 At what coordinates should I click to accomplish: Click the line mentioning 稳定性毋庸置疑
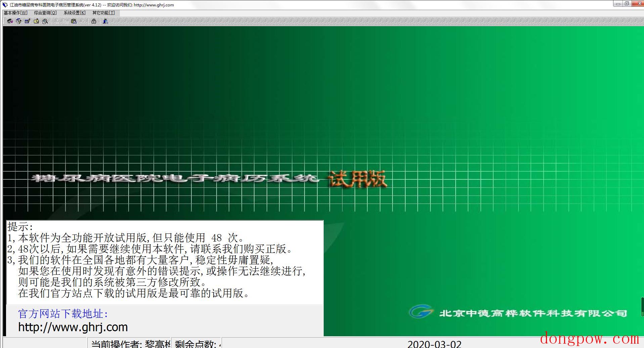point(140,260)
